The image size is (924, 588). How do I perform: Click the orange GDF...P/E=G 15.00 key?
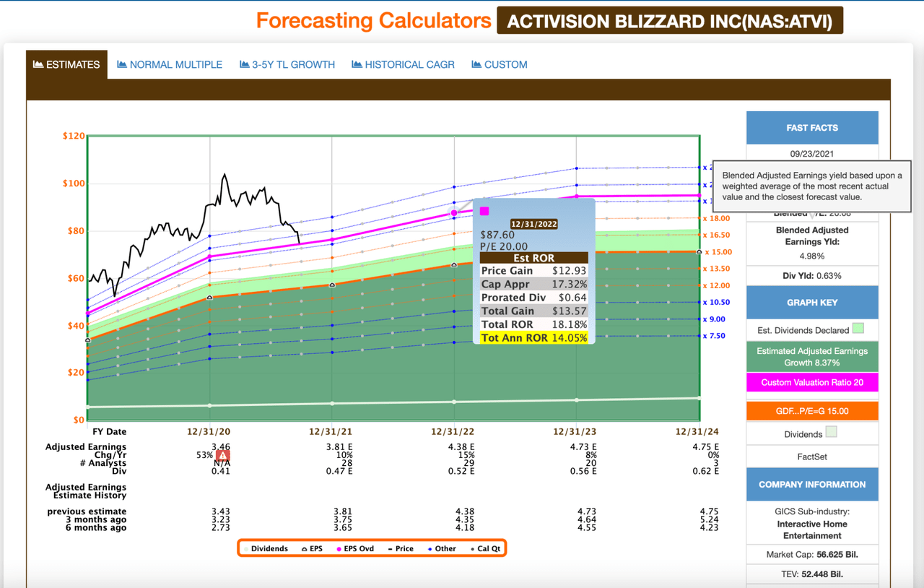tap(811, 410)
